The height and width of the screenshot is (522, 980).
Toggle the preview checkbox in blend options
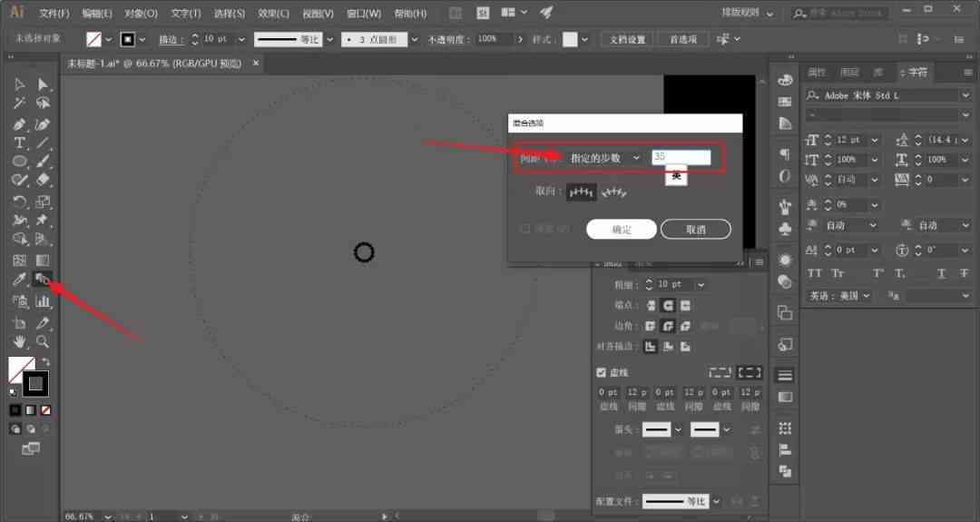(x=525, y=229)
